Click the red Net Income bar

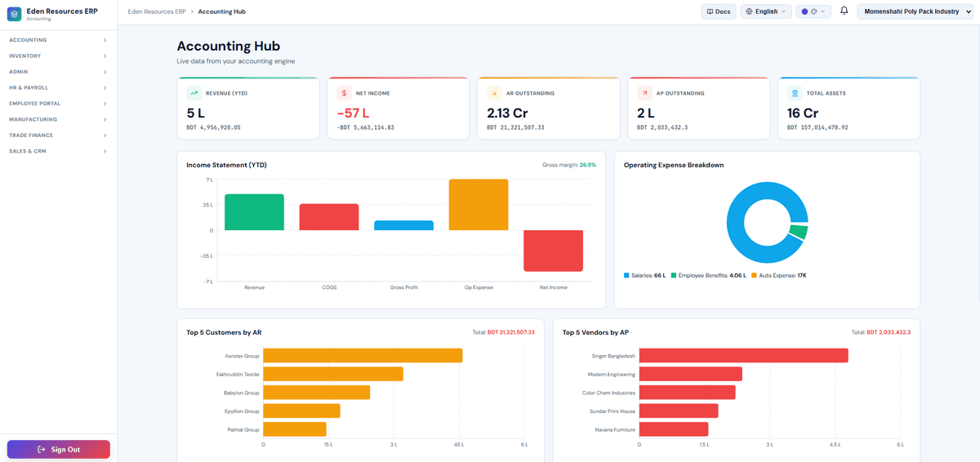[x=553, y=251]
